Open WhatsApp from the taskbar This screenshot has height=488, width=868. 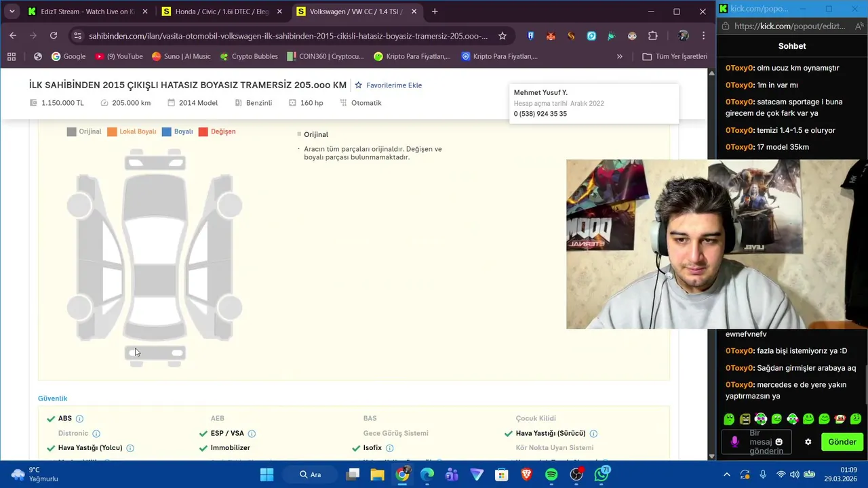pyautogui.click(x=601, y=474)
